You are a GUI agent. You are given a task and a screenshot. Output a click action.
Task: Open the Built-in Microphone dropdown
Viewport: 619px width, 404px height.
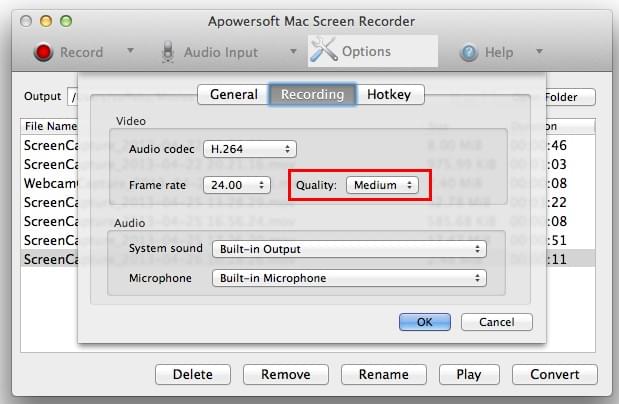click(349, 278)
